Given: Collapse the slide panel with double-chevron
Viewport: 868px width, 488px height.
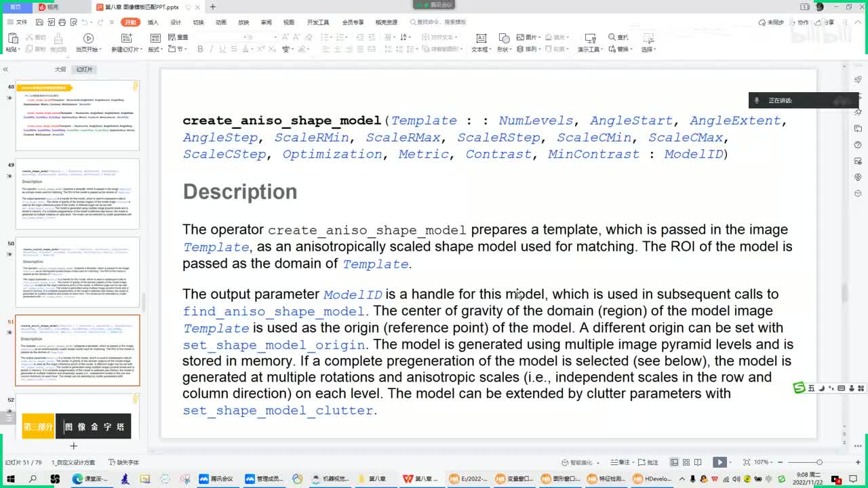Looking at the screenshot, I should (x=5, y=69).
